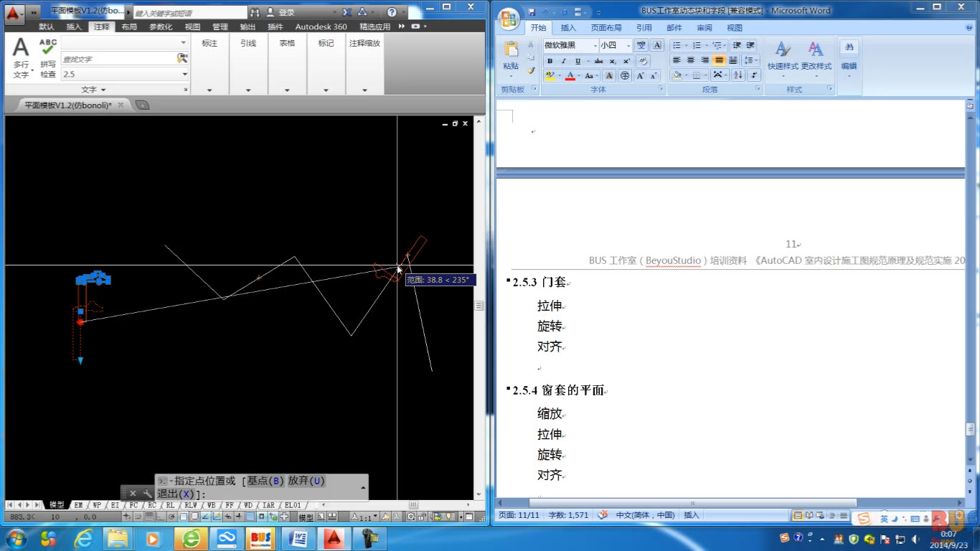Select the 多行文字 multiline text tool
Image resolution: width=980 pixels, height=551 pixels.
22,58
